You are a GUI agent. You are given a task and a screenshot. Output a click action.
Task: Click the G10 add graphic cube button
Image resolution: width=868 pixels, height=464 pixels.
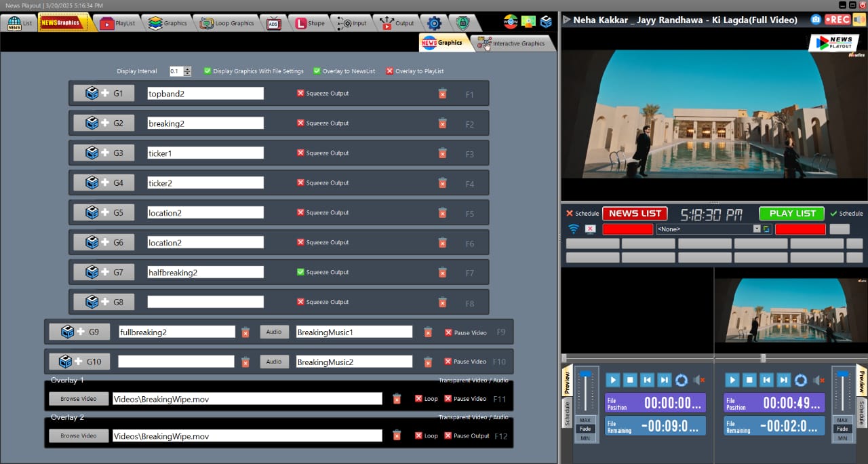pyautogui.click(x=79, y=362)
